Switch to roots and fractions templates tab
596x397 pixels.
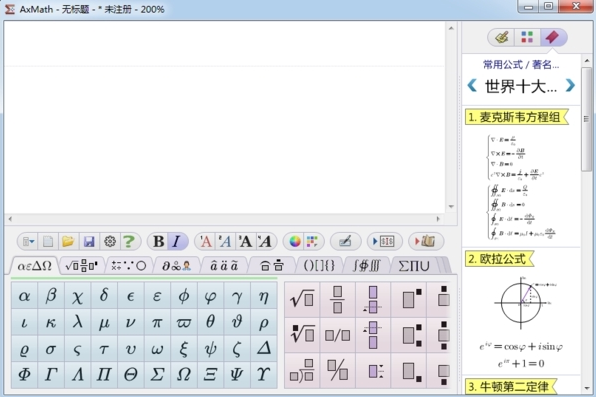81,266
